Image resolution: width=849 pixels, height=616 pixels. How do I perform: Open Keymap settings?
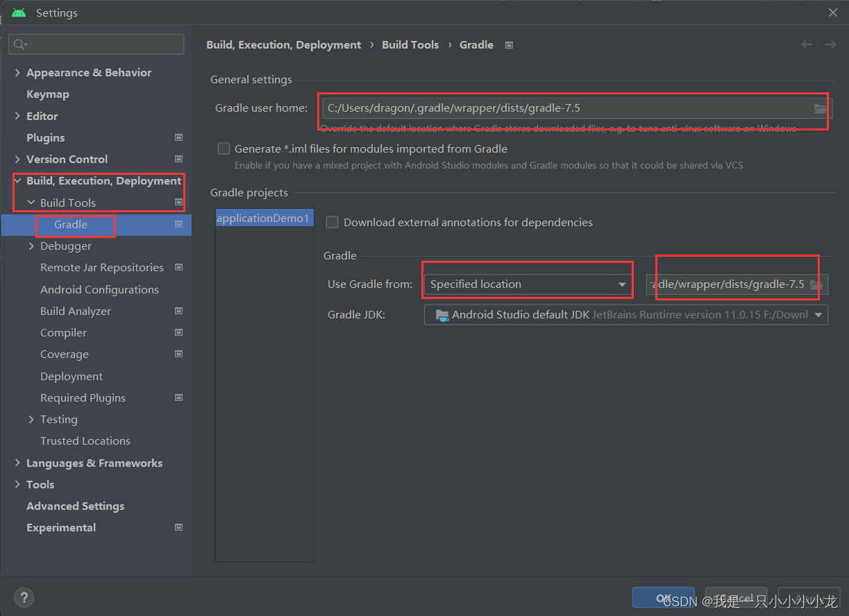pyautogui.click(x=48, y=94)
